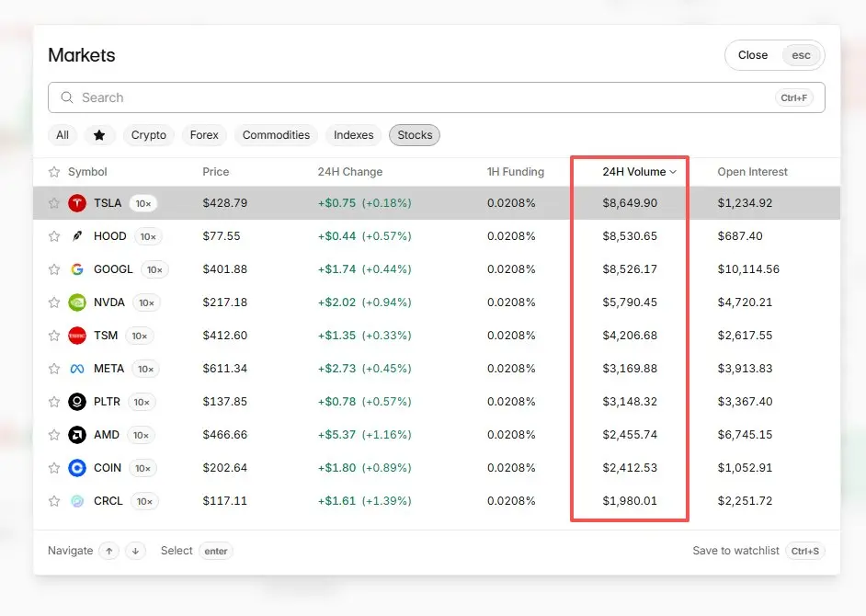Click NVDA price $217.18
Image resolution: width=866 pixels, height=616 pixels.
click(x=225, y=302)
